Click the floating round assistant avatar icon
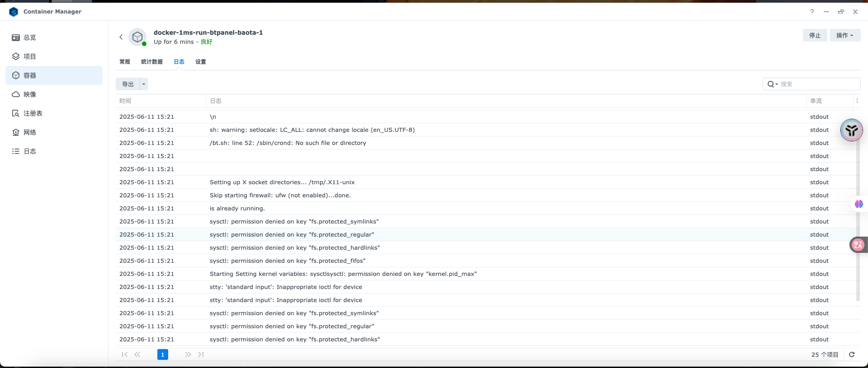868x368 pixels. point(852,130)
